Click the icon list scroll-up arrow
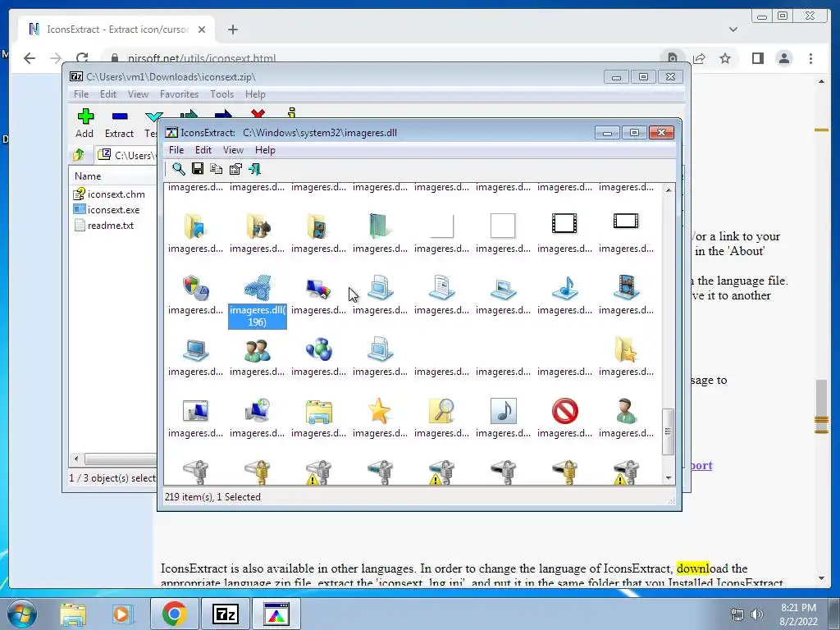This screenshot has width=840, height=630. point(668,189)
